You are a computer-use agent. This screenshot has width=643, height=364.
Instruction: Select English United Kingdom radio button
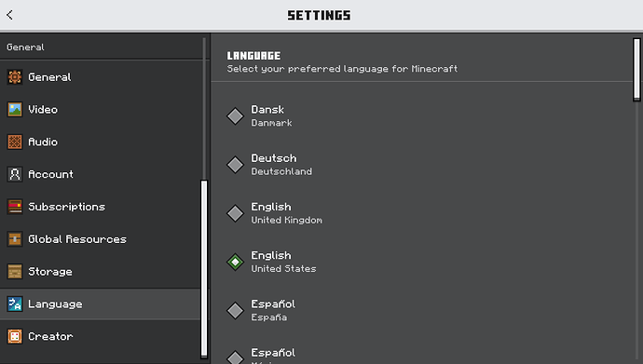tap(236, 213)
